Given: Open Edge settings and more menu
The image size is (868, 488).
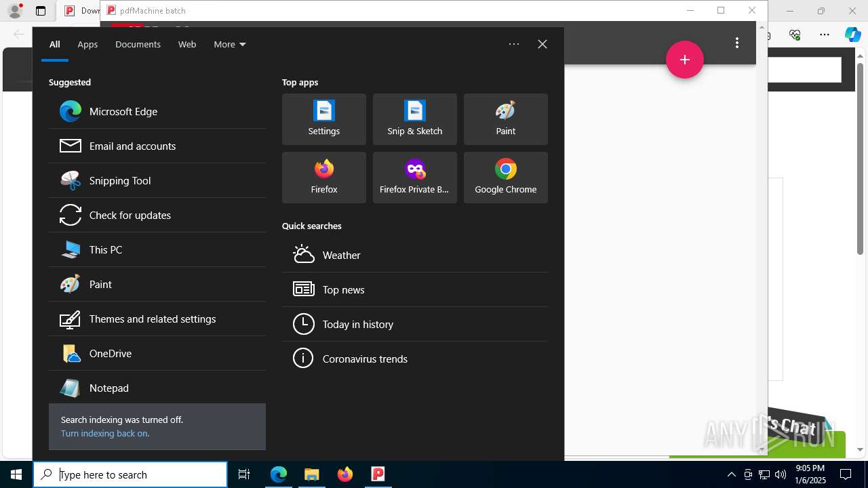Looking at the screenshot, I should tap(825, 35).
